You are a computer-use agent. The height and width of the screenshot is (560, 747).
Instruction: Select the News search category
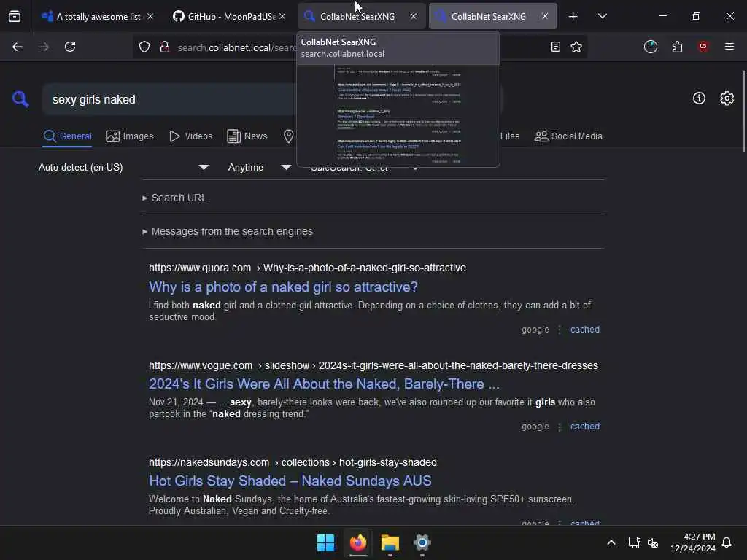click(247, 136)
